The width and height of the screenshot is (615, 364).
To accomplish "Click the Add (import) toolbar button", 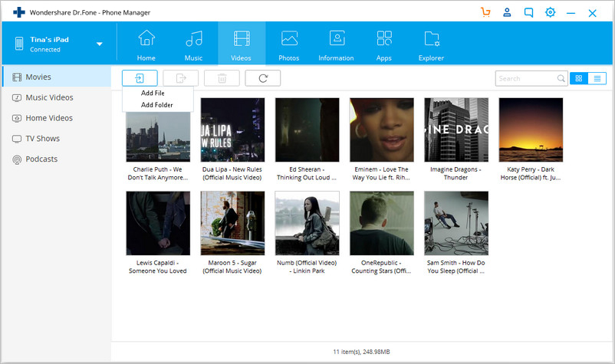I will pyautogui.click(x=140, y=78).
